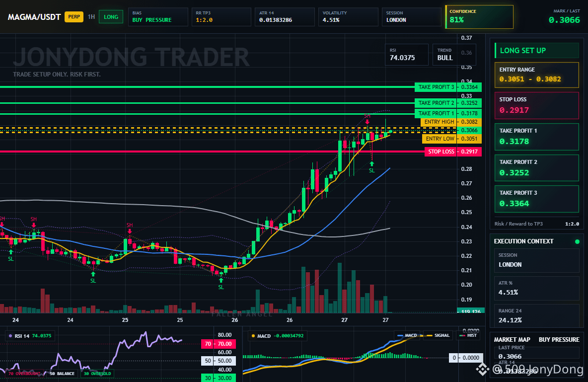Click the Volatility 4.51% card
The image size is (588, 382).
coord(348,17)
